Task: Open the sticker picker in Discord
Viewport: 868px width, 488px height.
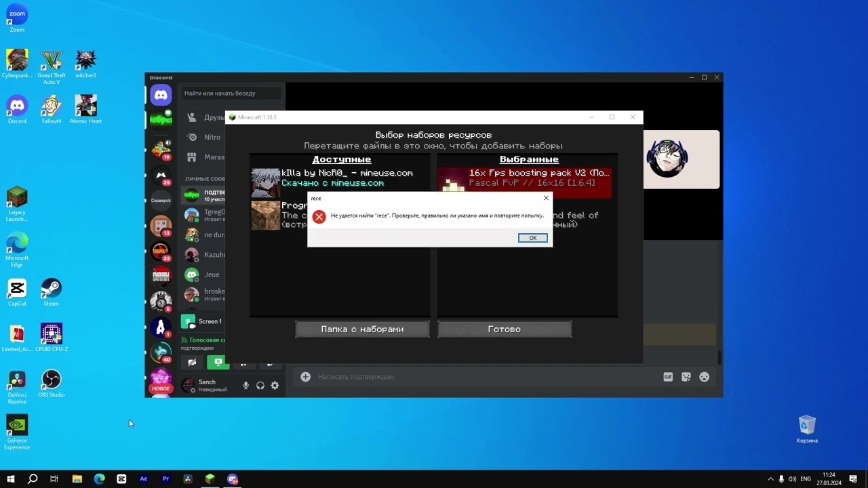Action: pyautogui.click(x=686, y=377)
